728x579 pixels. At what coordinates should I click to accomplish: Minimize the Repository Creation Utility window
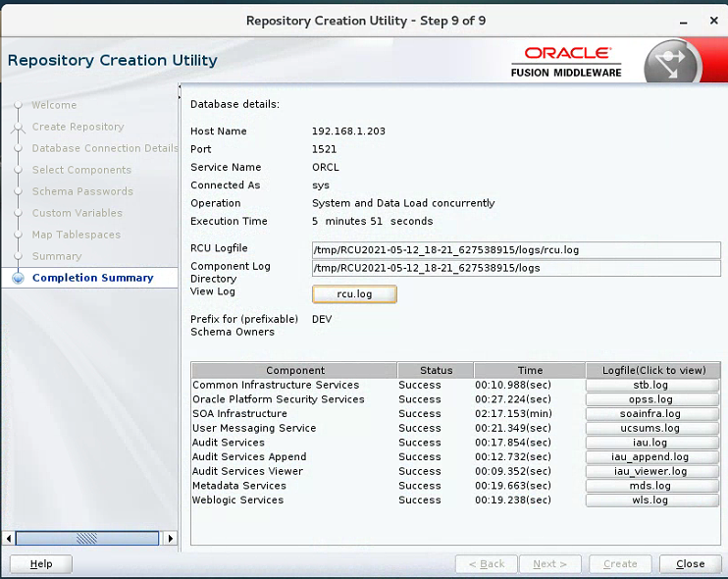tap(684, 22)
